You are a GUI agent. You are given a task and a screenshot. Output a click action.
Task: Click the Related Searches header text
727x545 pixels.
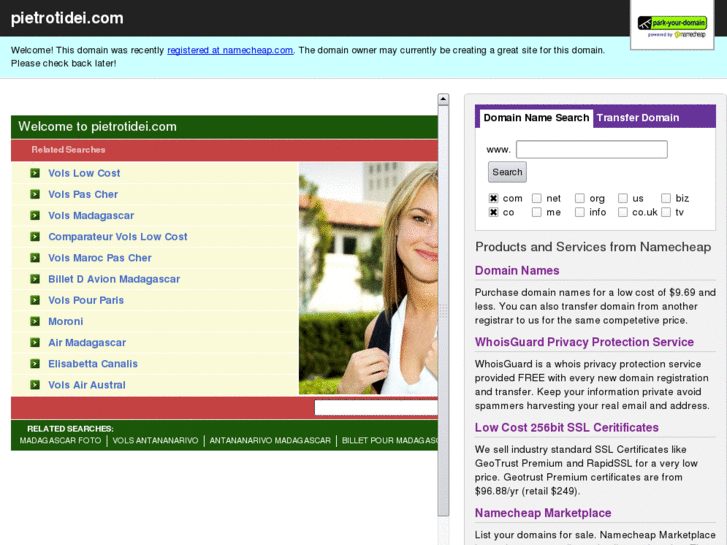pyautogui.click(x=69, y=150)
